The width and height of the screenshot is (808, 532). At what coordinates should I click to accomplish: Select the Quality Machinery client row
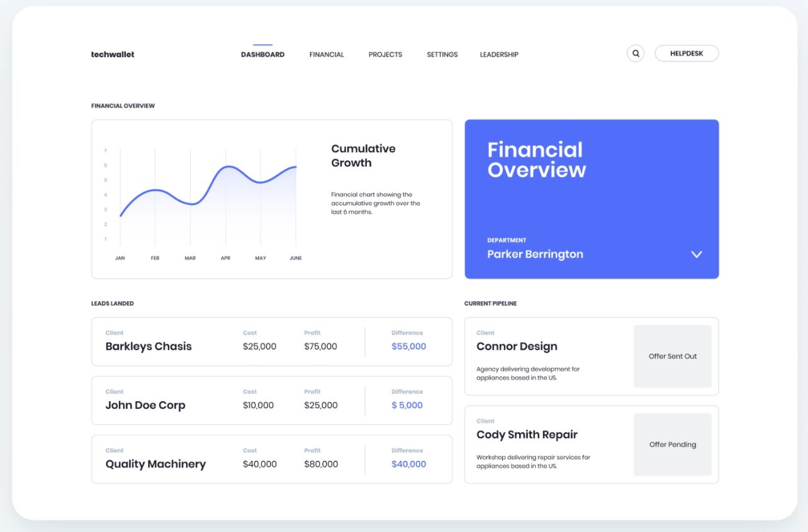pyautogui.click(x=272, y=460)
